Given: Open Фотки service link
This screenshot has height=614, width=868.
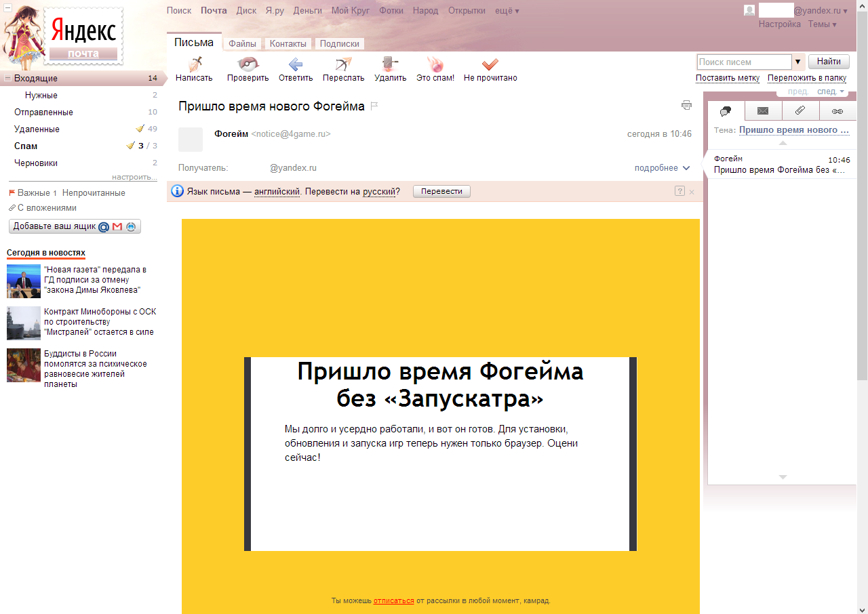Looking at the screenshot, I should (x=391, y=11).
